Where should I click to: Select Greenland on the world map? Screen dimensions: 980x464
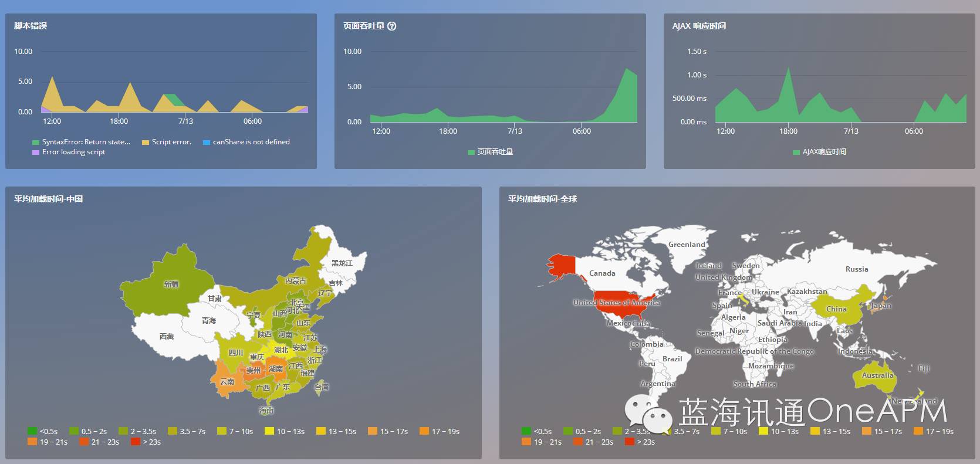click(687, 244)
